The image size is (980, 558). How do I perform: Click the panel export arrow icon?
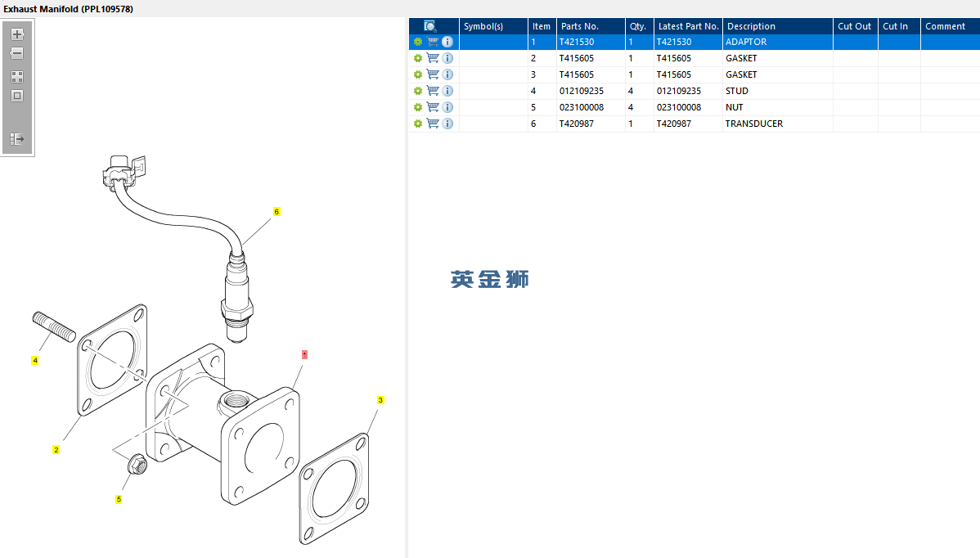(17, 139)
